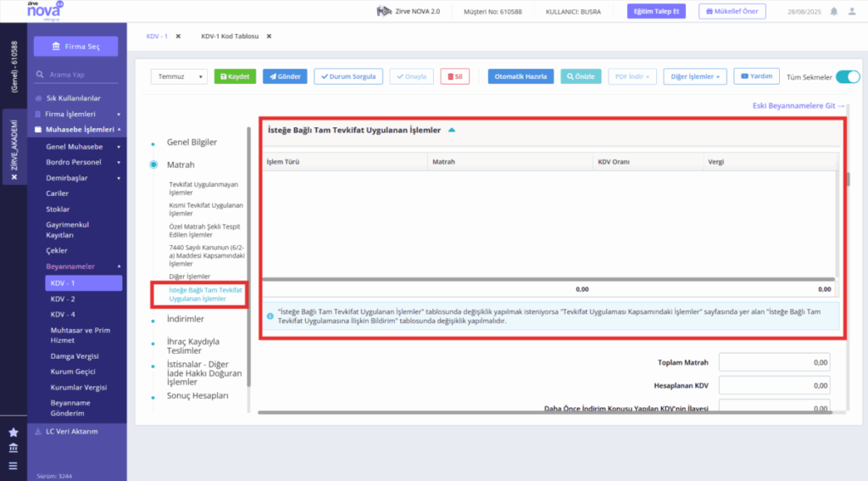The width and height of the screenshot is (868, 481).
Task: Click Mükellef Öner button
Action: click(732, 11)
